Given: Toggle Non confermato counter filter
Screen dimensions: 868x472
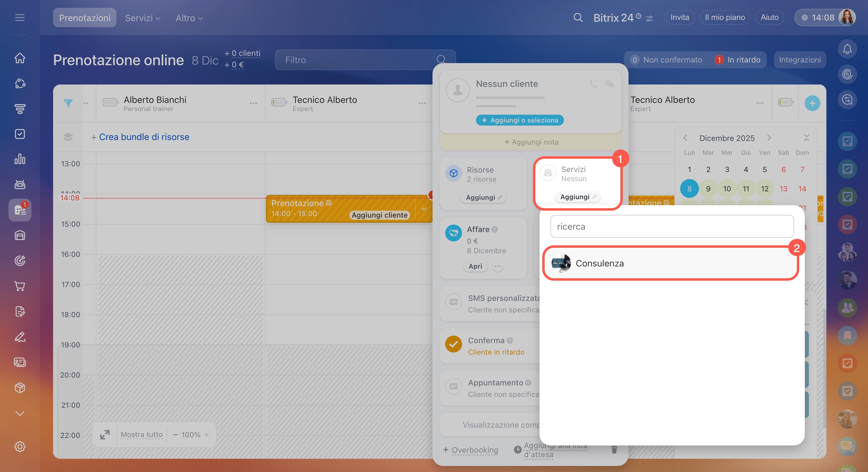Looking at the screenshot, I should point(667,60).
